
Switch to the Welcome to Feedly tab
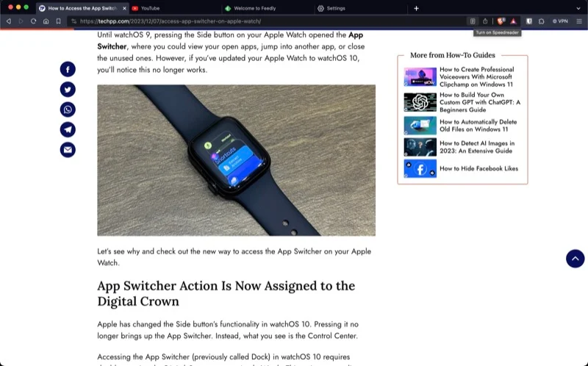tap(268, 8)
